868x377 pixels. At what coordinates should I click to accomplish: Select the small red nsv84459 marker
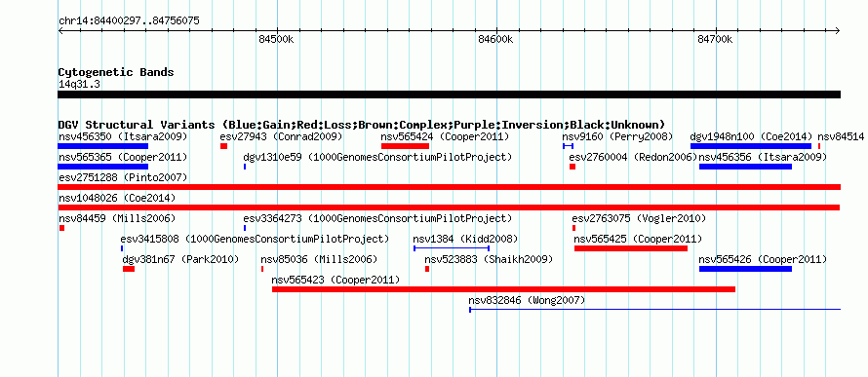(x=62, y=228)
